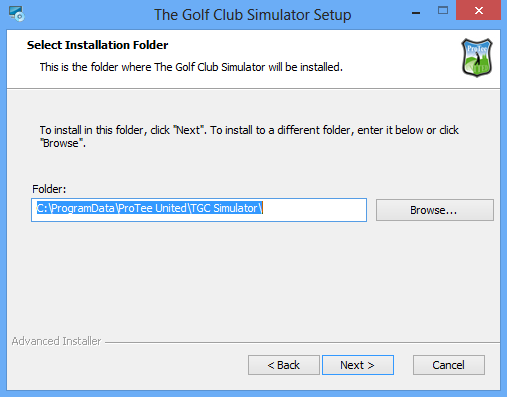Viewport: 507px width, 397px height.
Task: Go to previous step with < Back
Action: (284, 365)
